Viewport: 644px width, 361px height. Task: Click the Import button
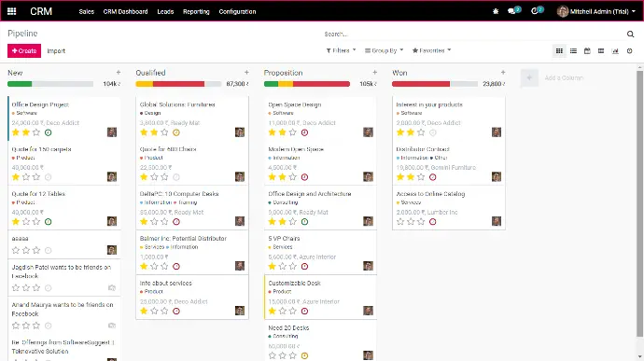point(56,51)
